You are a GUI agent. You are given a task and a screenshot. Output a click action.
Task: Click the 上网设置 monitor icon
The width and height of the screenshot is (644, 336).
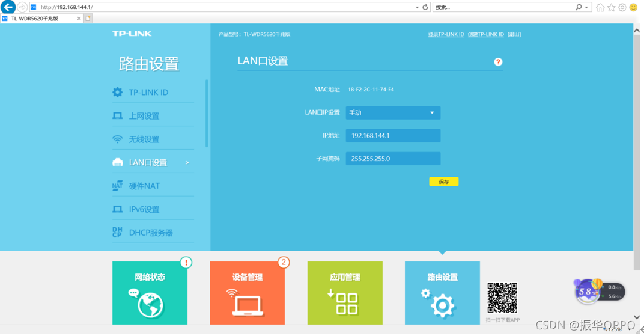tap(118, 116)
